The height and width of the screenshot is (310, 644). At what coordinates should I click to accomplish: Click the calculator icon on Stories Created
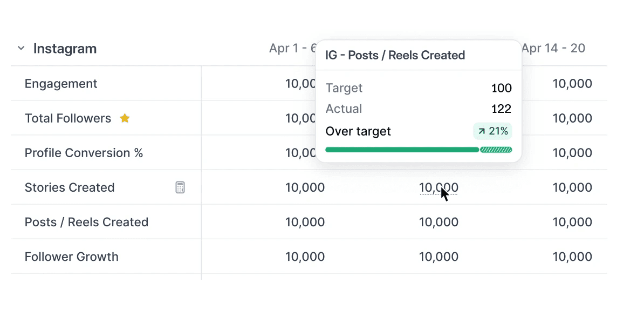(x=180, y=187)
